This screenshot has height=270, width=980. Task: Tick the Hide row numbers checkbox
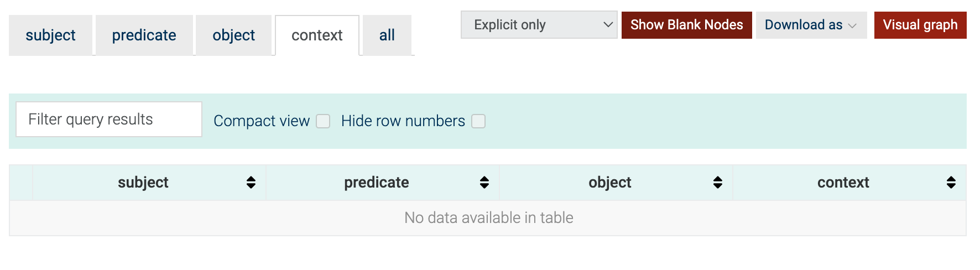(x=478, y=121)
